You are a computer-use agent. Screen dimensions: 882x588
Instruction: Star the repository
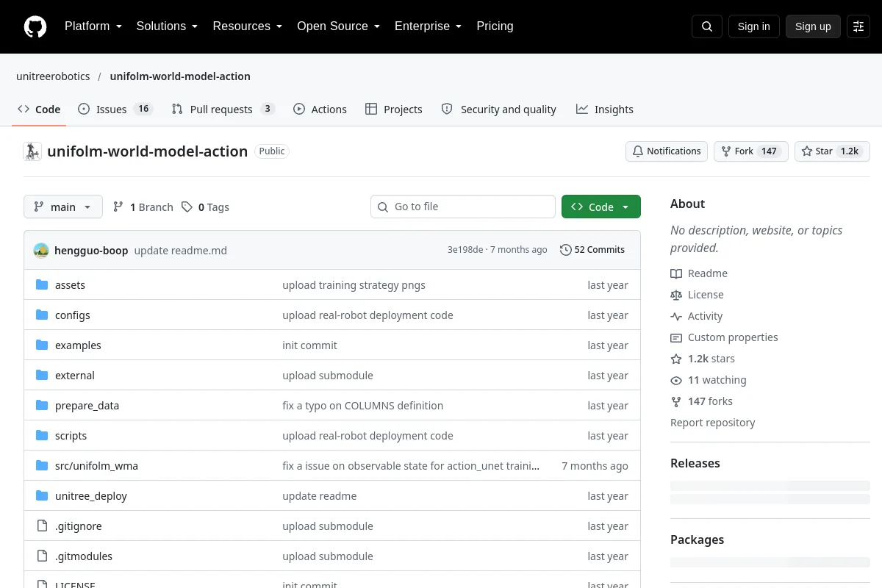pos(832,151)
